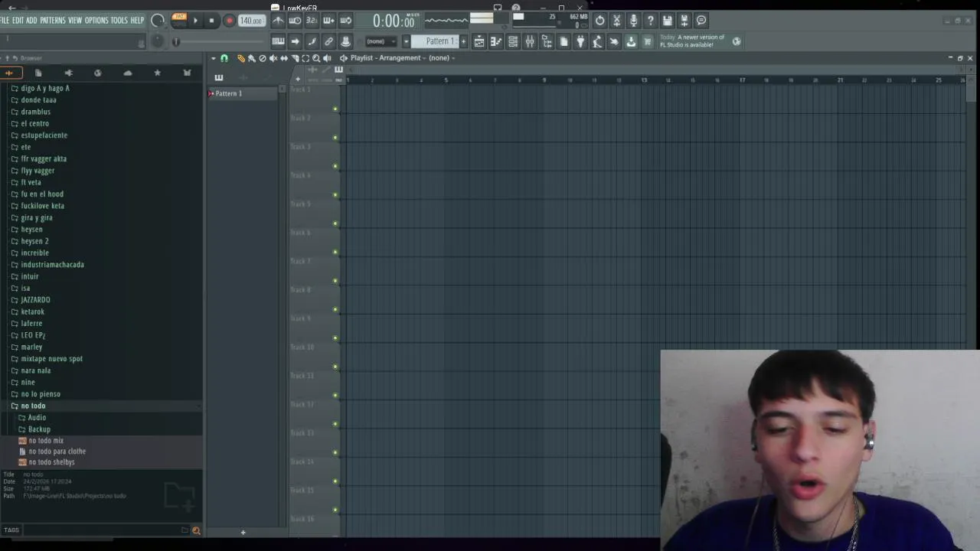Open the no todo mix project file
Image resolution: width=980 pixels, height=551 pixels.
(x=46, y=441)
